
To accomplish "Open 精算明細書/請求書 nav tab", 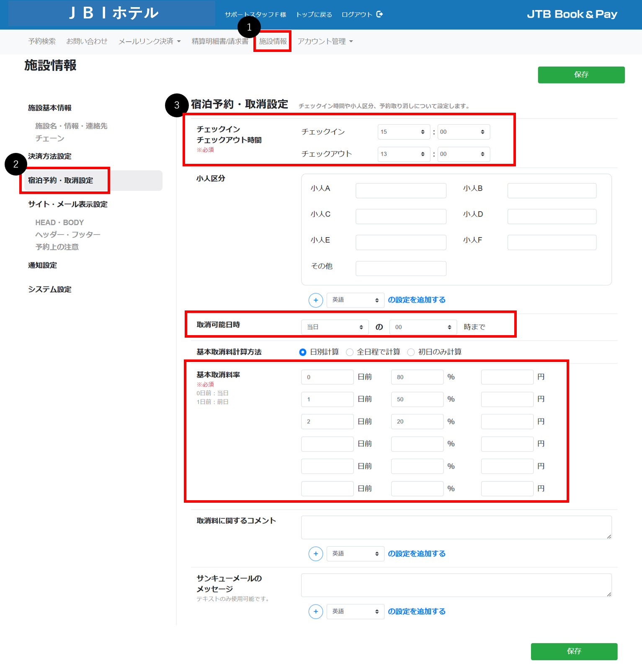I will pyautogui.click(x=220, y=41).
